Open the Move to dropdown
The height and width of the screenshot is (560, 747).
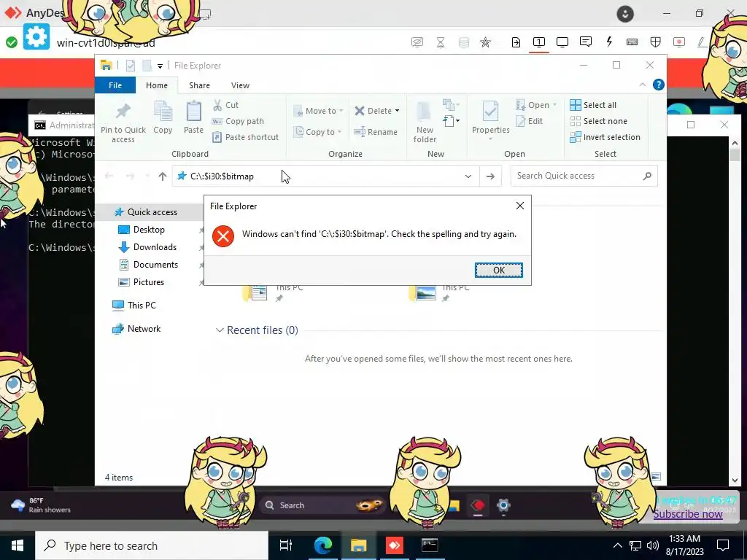coord(318,111)
